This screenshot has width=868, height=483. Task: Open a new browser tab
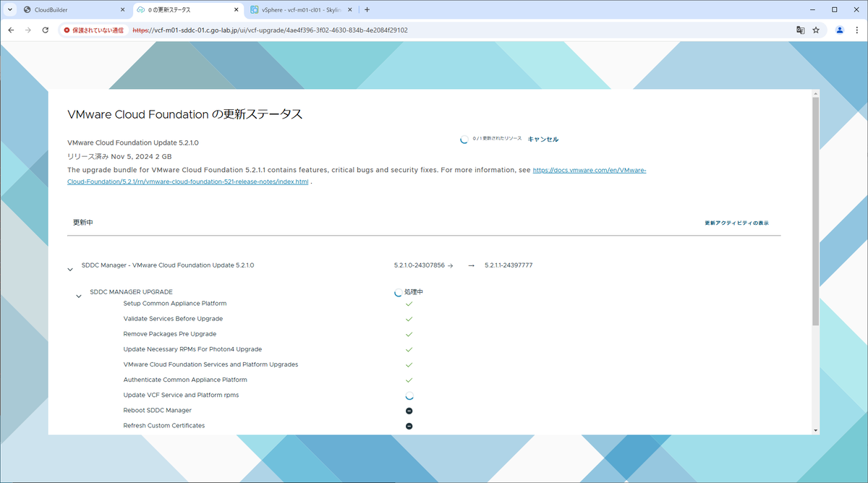(x=367, y=10)
